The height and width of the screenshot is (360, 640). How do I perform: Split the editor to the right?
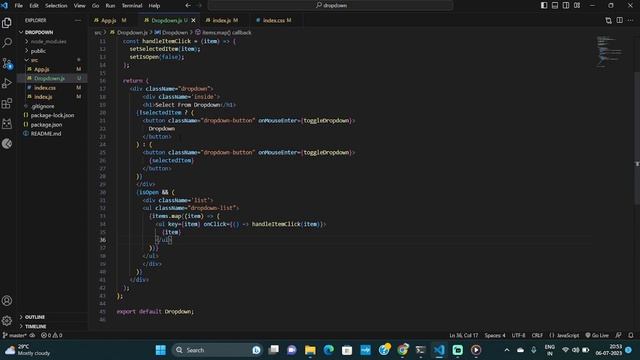620,20
